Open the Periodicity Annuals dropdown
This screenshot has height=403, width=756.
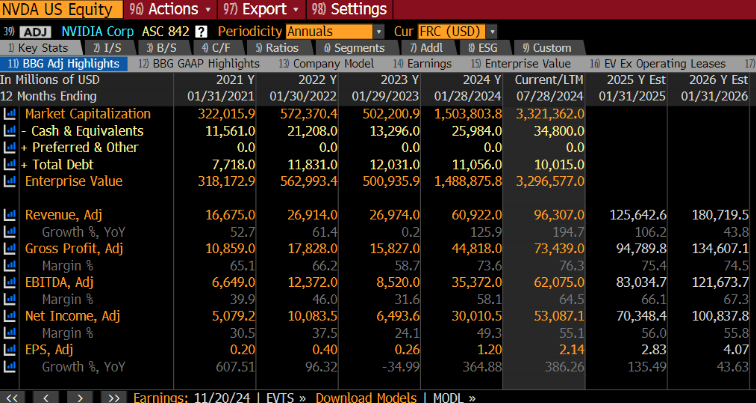(334, 31)
